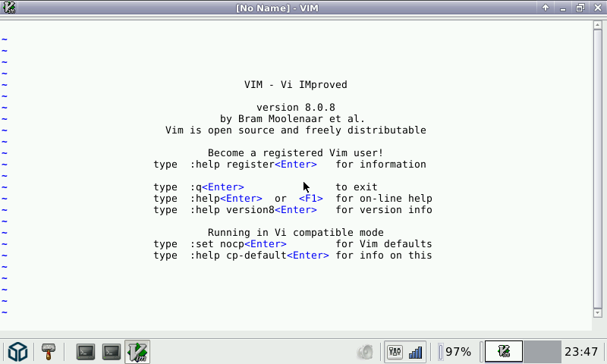Click the scrollbar down arrow in Vim
607x364 pixels.
coord(597,312)
